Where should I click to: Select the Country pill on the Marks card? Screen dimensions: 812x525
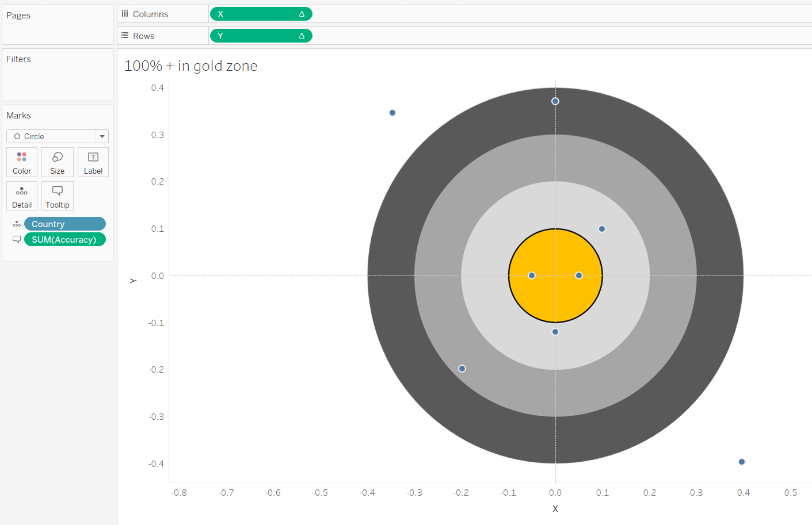click(64, 224)
